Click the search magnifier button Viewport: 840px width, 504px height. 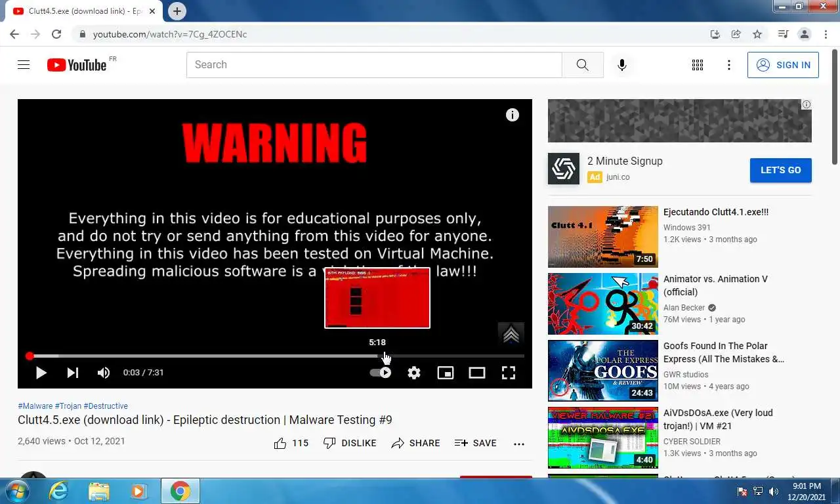583,65
